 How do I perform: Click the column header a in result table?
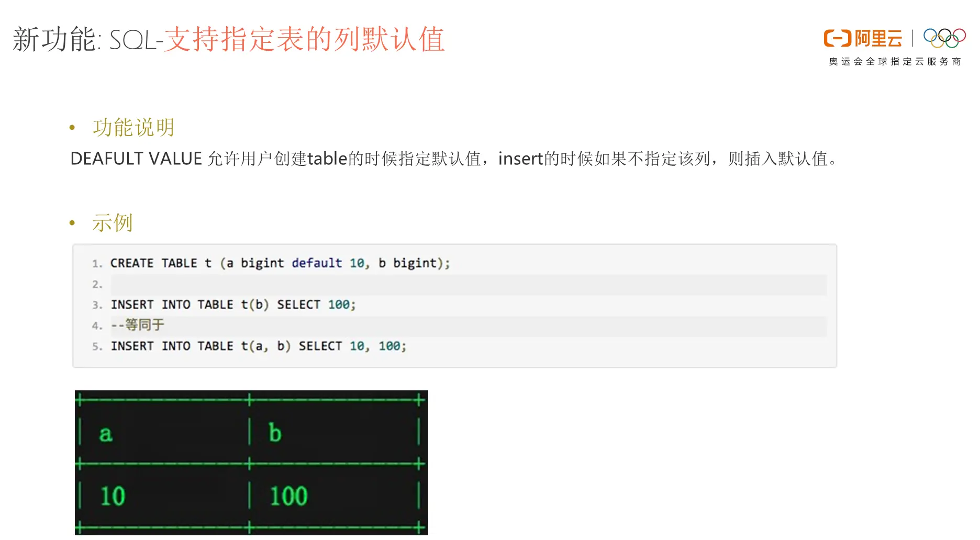106,434
